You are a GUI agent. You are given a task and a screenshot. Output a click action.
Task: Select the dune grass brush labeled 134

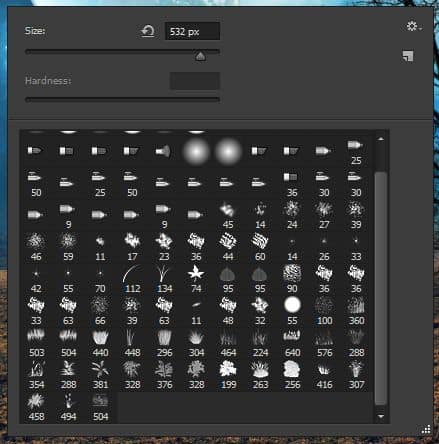tap(164, 279)
